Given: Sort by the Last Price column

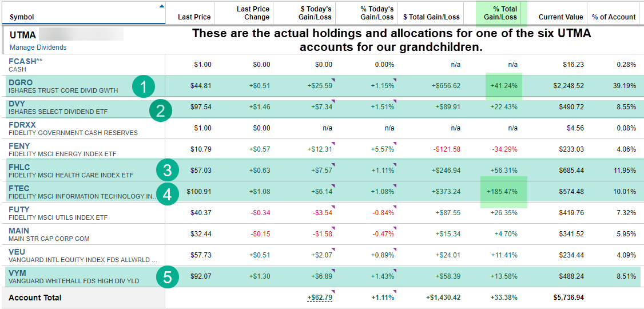Looking at the screenshot, I should coord(194,17).
